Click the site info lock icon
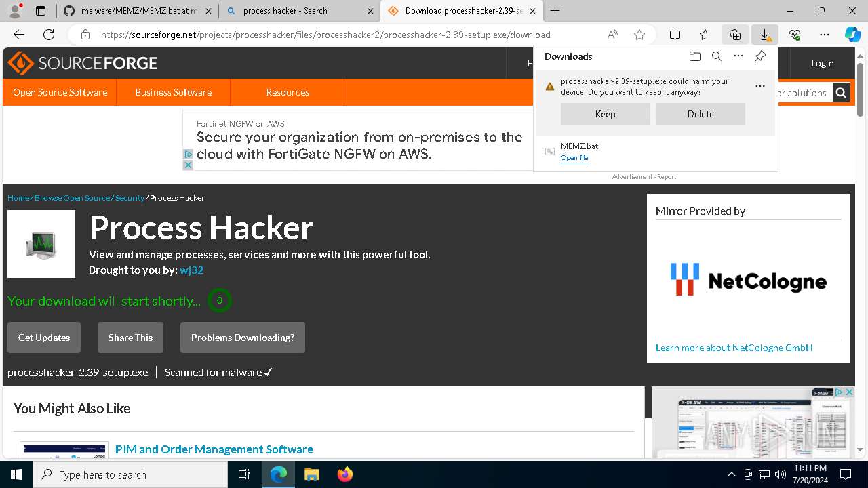The height and width of the screenshot is (488, 868). click(x=85, y=35)
